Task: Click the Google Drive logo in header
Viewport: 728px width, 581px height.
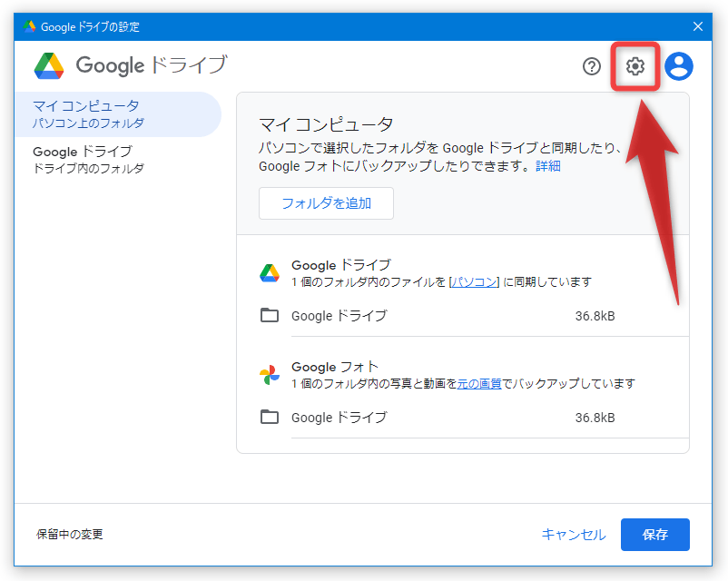Action: [x=49, y=66]
